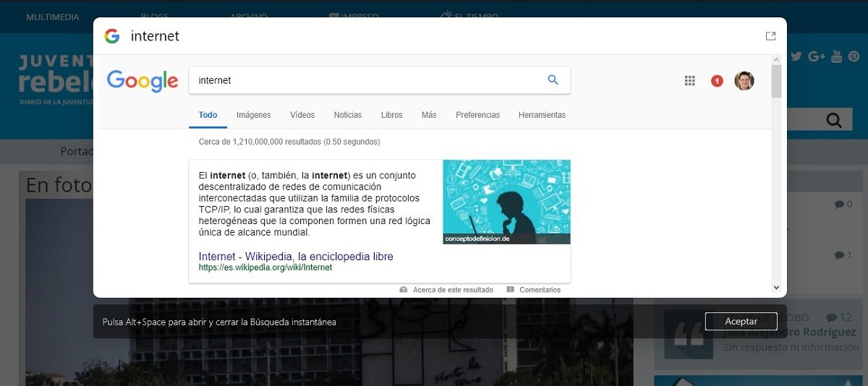Click the scrollbar down arrow
Image resolution: width=868 pixels, height=386 pixels.
(777, 287)
